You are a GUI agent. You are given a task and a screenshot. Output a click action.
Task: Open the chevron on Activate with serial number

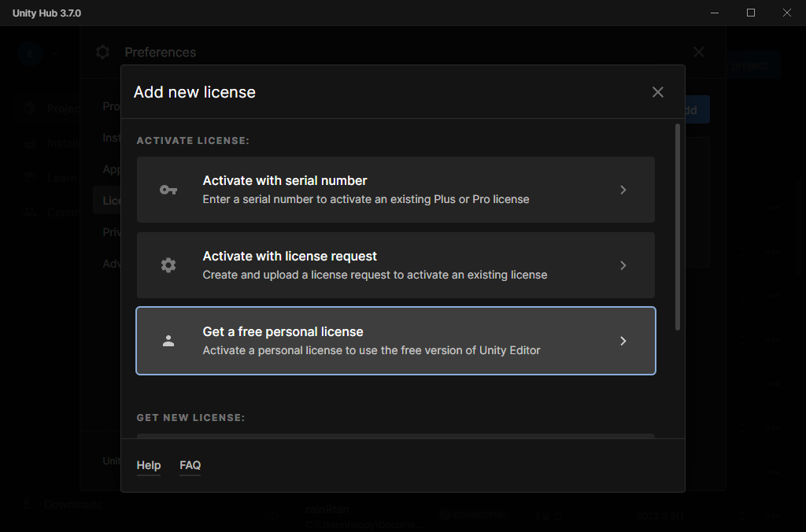(623, 190)
